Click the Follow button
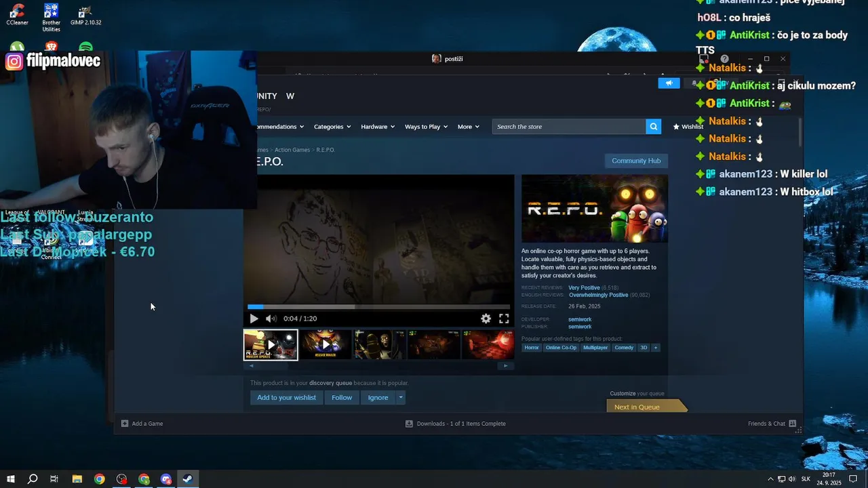 tap(342, 398)
